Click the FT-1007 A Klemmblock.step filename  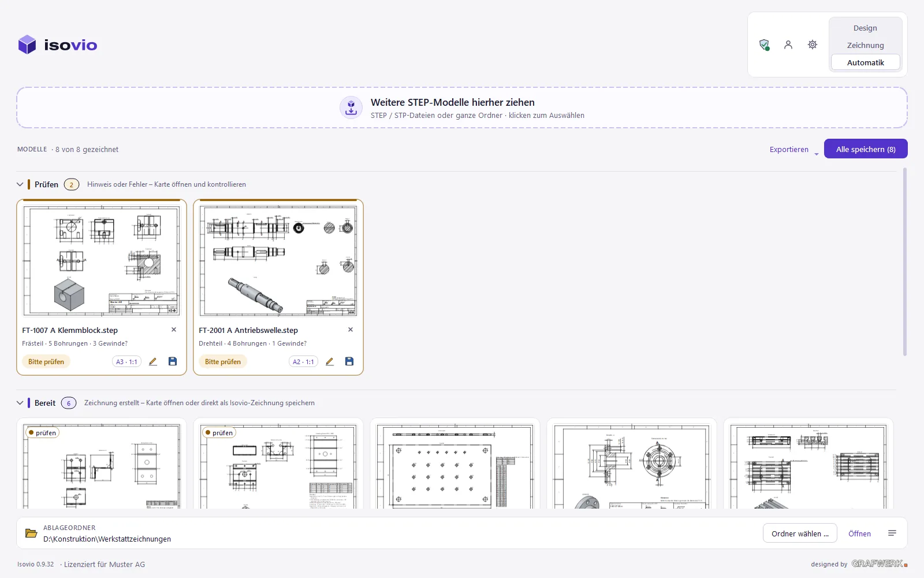click(70, 330)
